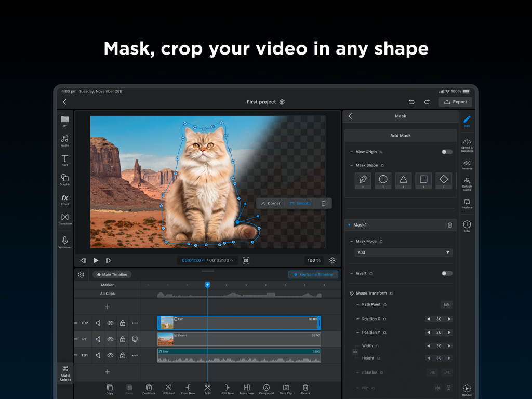Image resolution: width=532 pixels, height=399 pixels.
Task: Select the Audio tool in left sidebar
Action: pyautogui.click(x=64, y=139)
